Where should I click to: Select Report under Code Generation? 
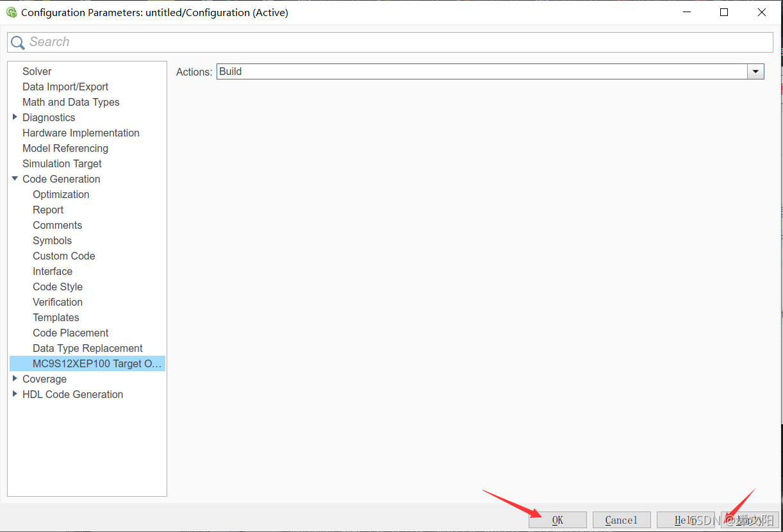(48, 210)
